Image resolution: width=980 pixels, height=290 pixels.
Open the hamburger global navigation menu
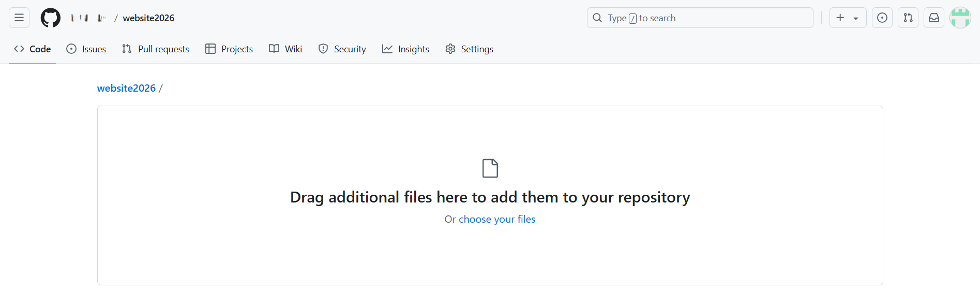click(19, 18)
